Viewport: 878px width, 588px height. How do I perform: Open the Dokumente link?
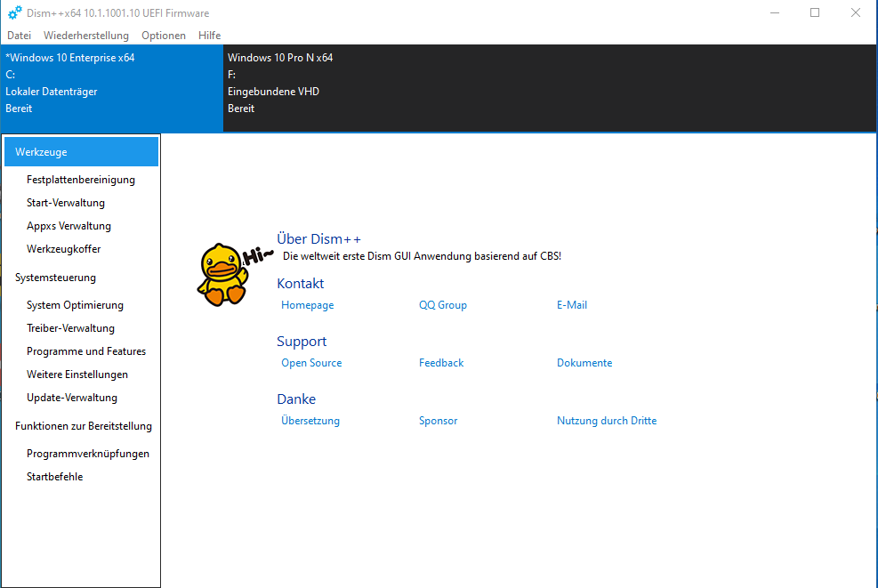[x=584, y=363]
